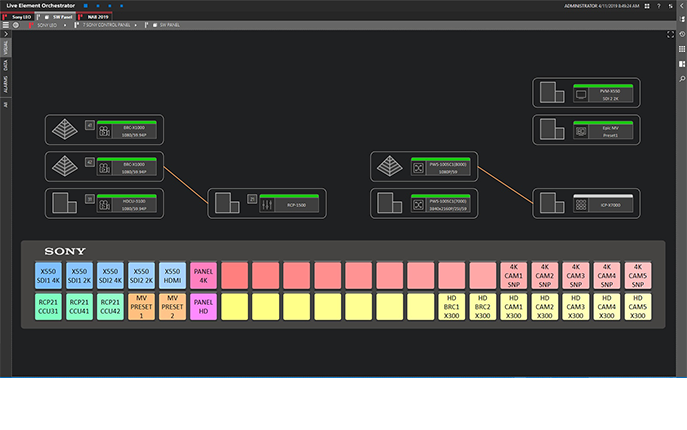687x430 pixels.
Task: Open the VISUAL side tab
Action: click(x=6, y=48)
